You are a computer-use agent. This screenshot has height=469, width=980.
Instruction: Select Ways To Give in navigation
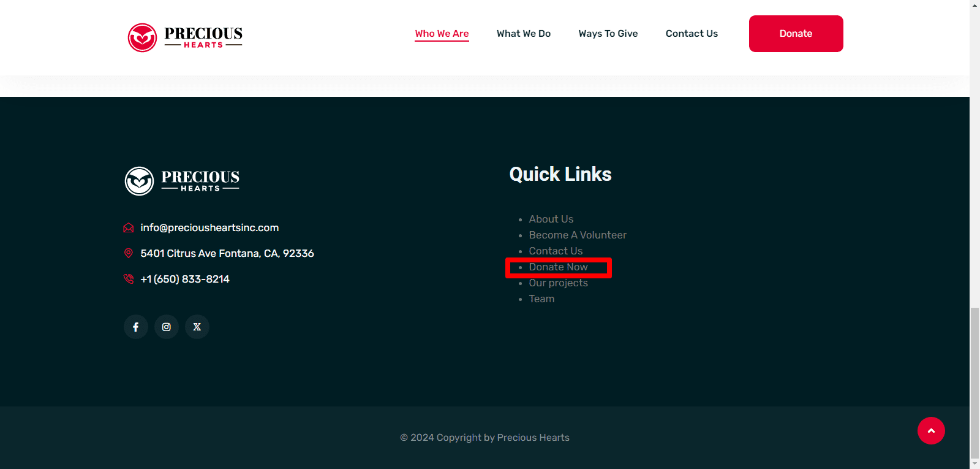pos(608,34)
